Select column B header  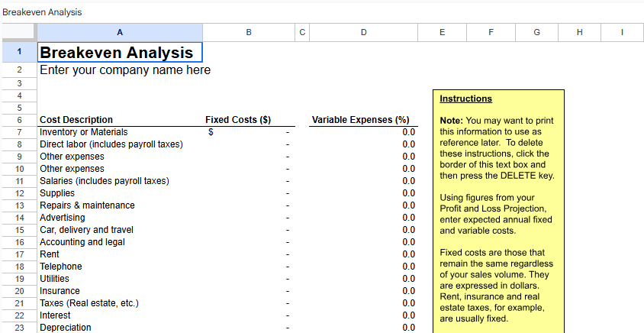tap(249, 32)
